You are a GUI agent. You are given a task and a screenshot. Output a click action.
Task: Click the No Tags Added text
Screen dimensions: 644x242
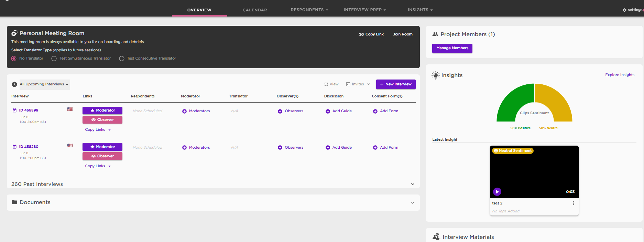point(506,211)
